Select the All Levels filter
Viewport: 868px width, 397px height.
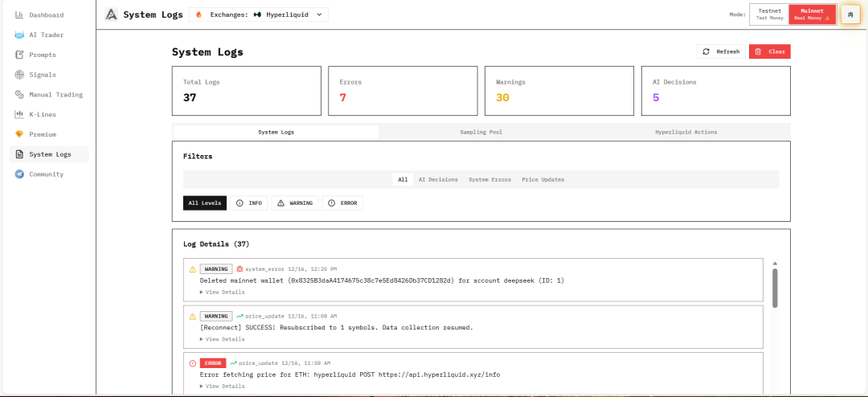[204, 203]
